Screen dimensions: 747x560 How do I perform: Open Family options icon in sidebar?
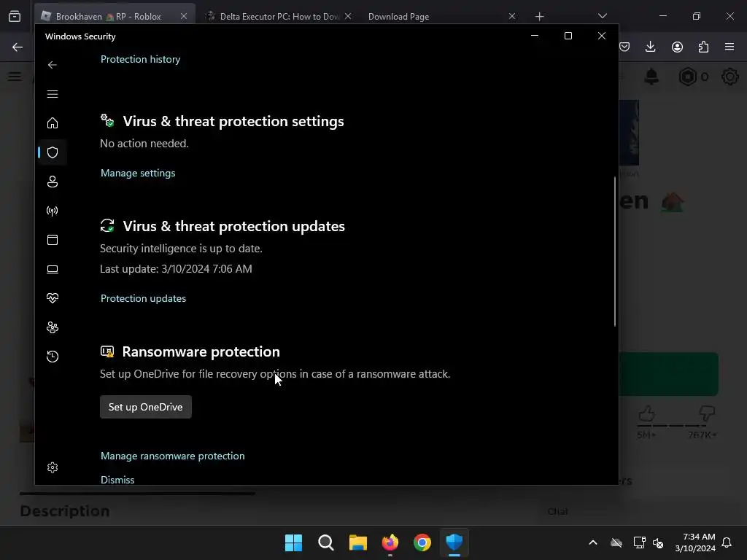53,327
